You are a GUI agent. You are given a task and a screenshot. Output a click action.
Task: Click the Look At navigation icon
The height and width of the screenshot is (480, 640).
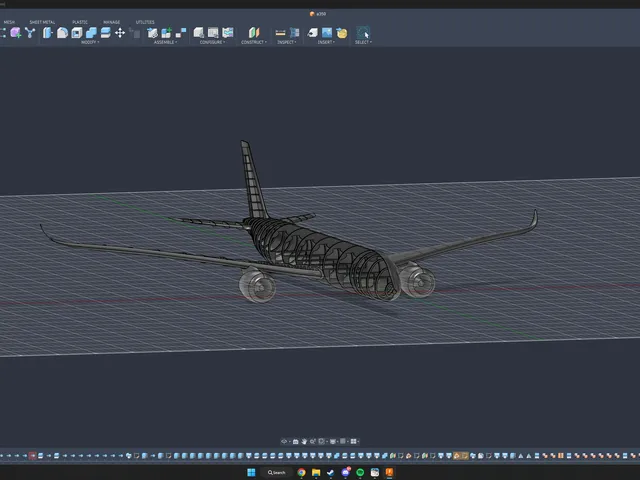(x=296, y=441)
